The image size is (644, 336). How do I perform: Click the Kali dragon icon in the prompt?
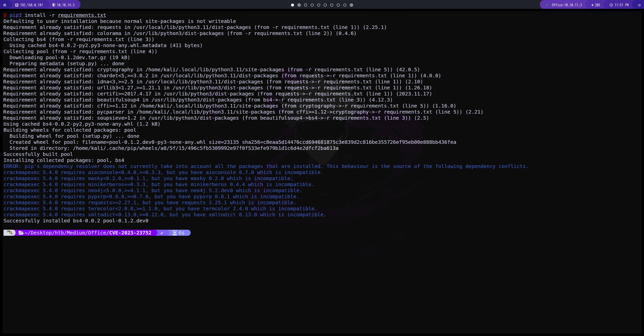click(x=9, y=233)
